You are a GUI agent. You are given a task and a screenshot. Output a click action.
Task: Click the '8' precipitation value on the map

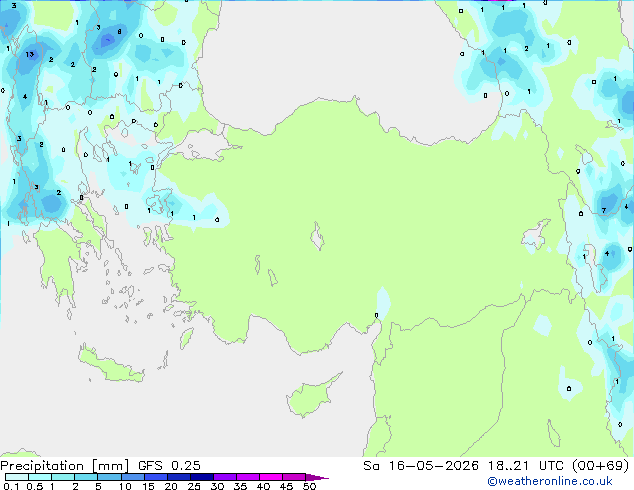coord(120,32)
